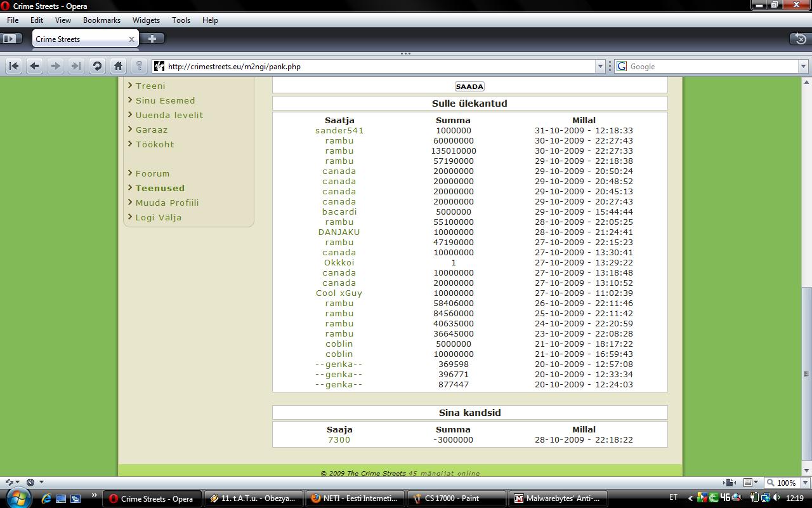The image size is (812, 508).
Task: Open the View menu
Action: click(63, 20)
